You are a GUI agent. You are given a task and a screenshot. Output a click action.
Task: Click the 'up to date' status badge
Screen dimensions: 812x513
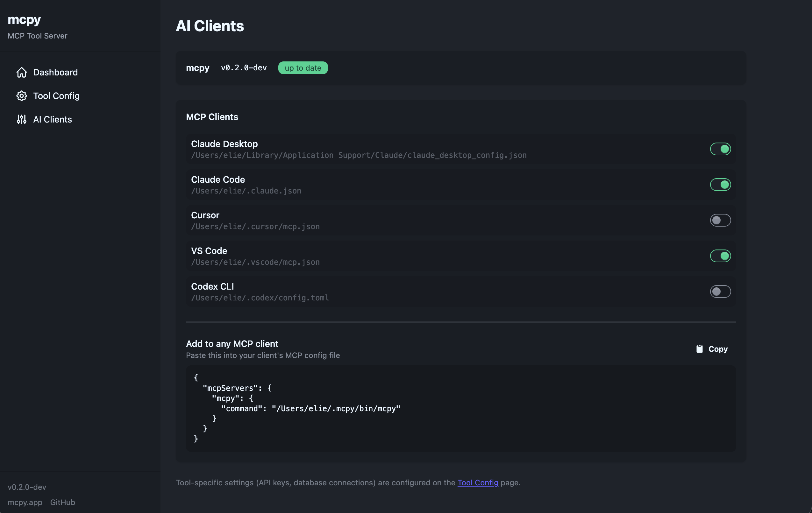coord(303,68)
